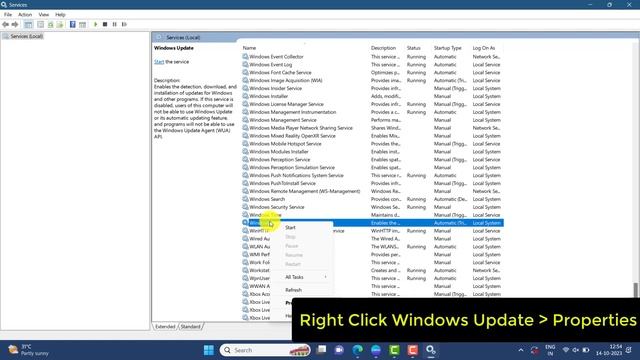Click the taskbar Search box
Viewport: 640px width, 360px height.
[x=265, y=350]
